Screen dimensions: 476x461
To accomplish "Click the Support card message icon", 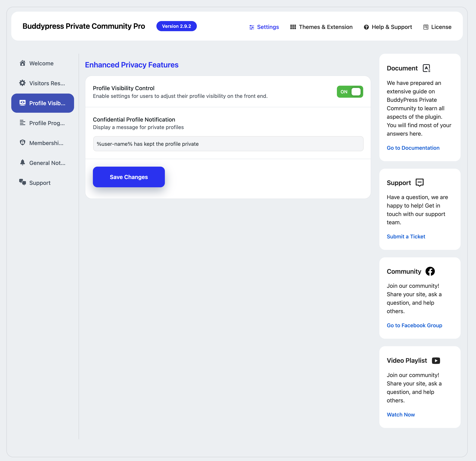I will [x=420, y=182].
